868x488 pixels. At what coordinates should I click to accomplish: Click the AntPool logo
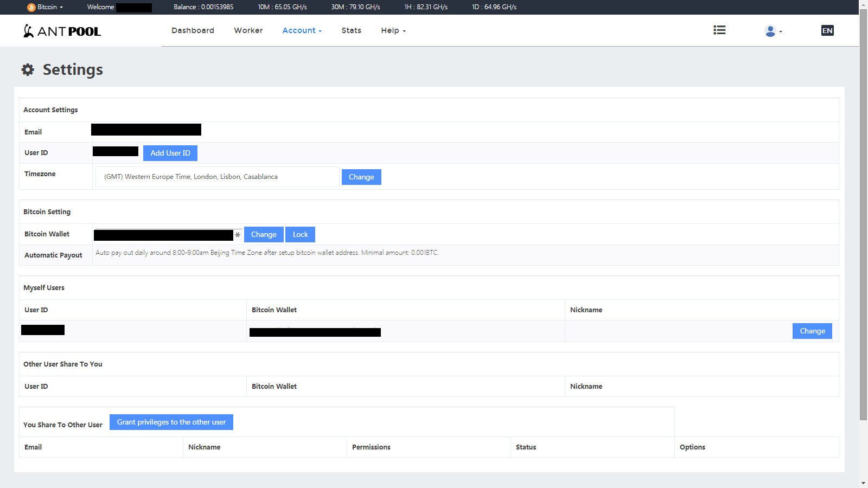pos(62,31)
